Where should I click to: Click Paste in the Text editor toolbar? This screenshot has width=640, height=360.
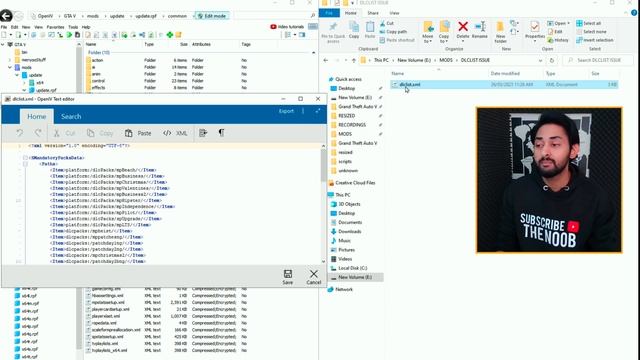pyautogui.click(x=138, y=133)
